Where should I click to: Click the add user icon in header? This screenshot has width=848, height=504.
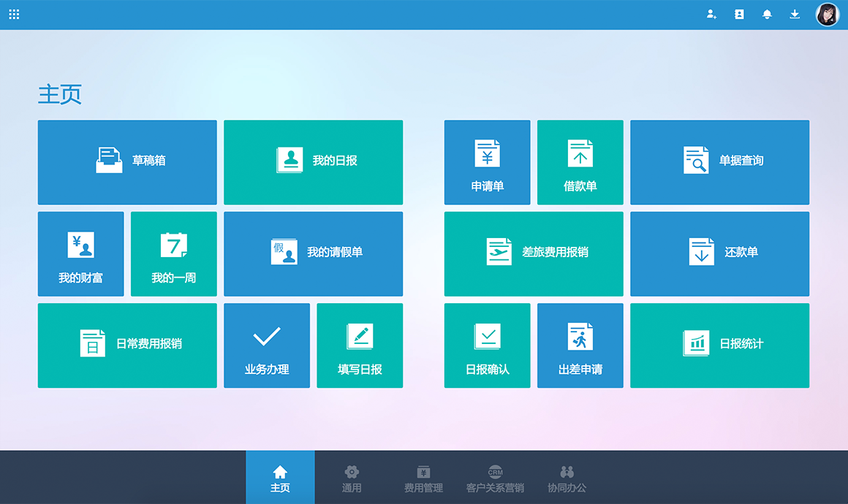coord(711,14)
